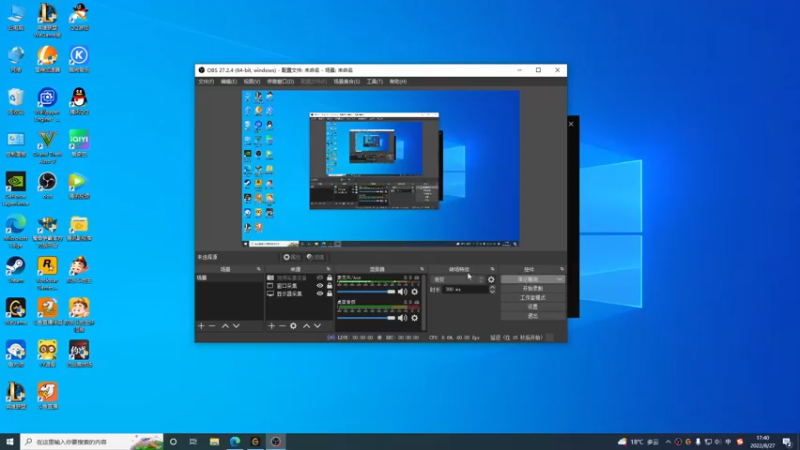The height and width of the screenshot is (450, 800).
Task: Adjust the first mixer channel volume slider
Action: pos(366,291)
